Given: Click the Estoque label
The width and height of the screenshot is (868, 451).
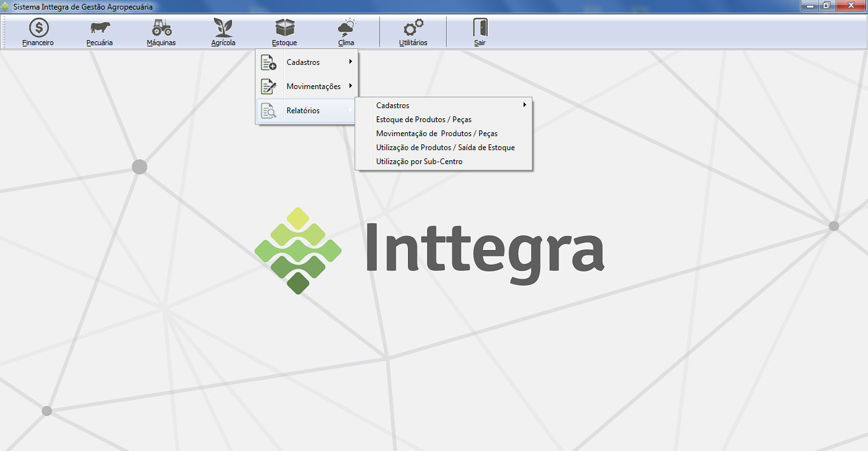Looking at the screenshot, I should point(285,43).
